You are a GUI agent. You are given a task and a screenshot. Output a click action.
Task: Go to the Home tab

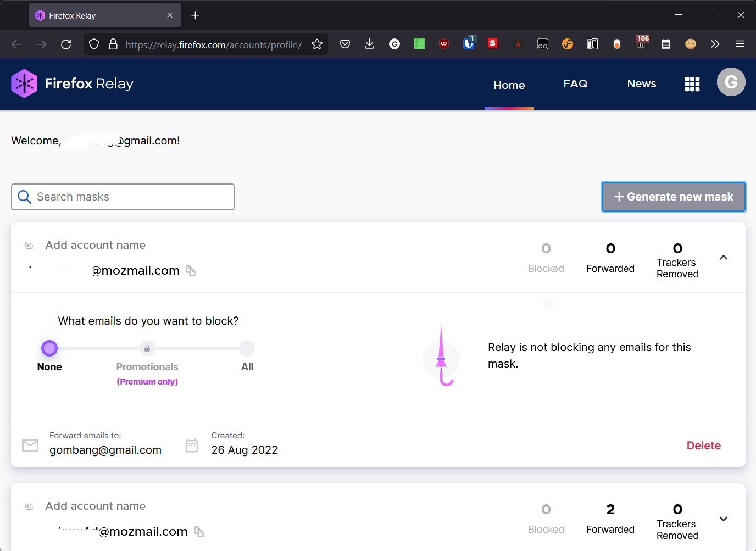pyautogui.click(x=509, y=85)
